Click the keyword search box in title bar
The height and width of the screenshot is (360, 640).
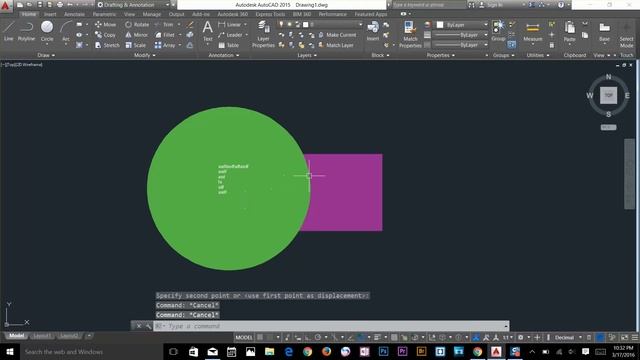tap(429, 5)
